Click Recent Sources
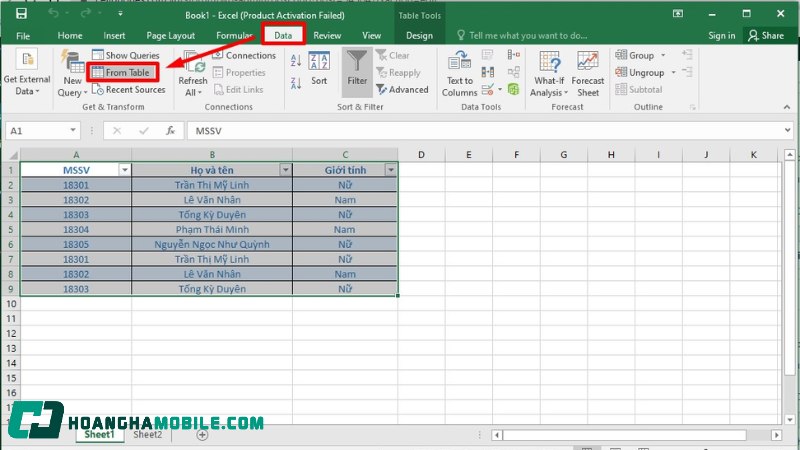The image size is (800, 450). pyautogui.click(x=129, y=90)
